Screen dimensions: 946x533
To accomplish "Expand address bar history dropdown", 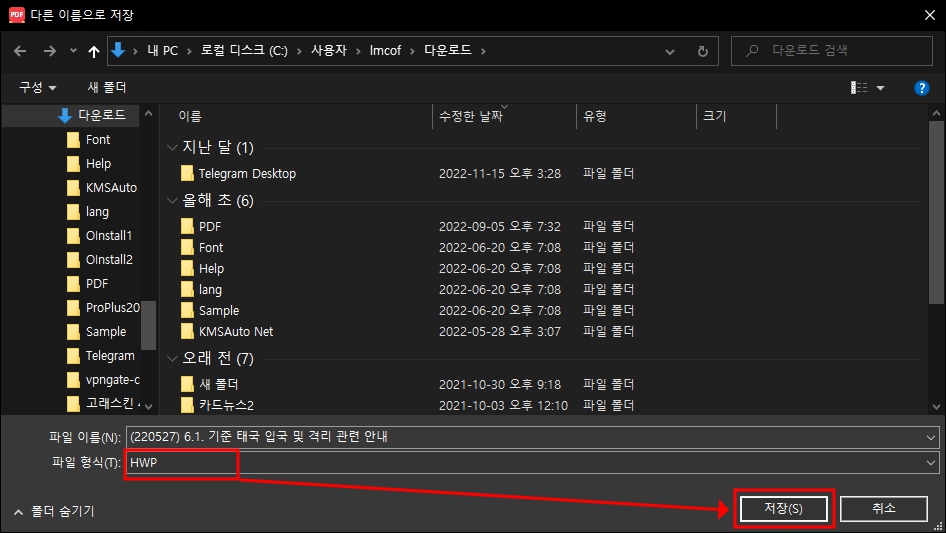I will click(670, 51).
